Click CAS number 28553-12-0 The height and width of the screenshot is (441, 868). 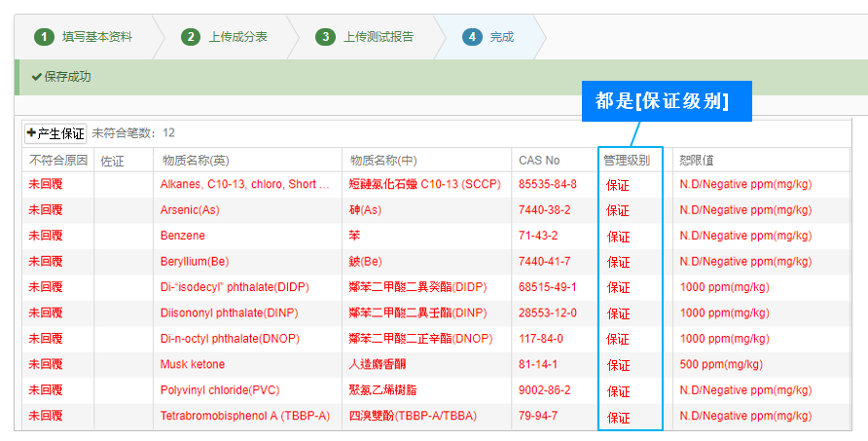pyautogui.click(x=548, y=312)
